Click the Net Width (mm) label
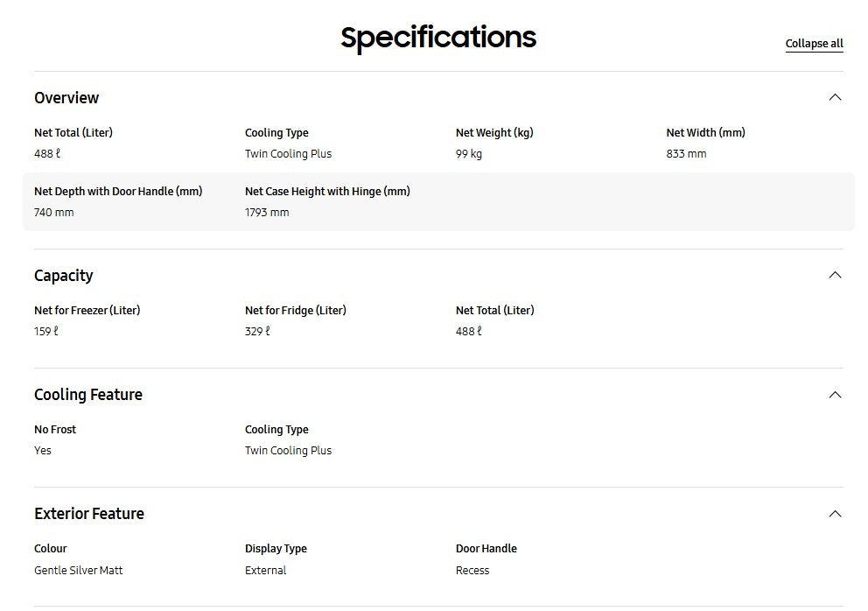868x611 pixels. [705, 133]
